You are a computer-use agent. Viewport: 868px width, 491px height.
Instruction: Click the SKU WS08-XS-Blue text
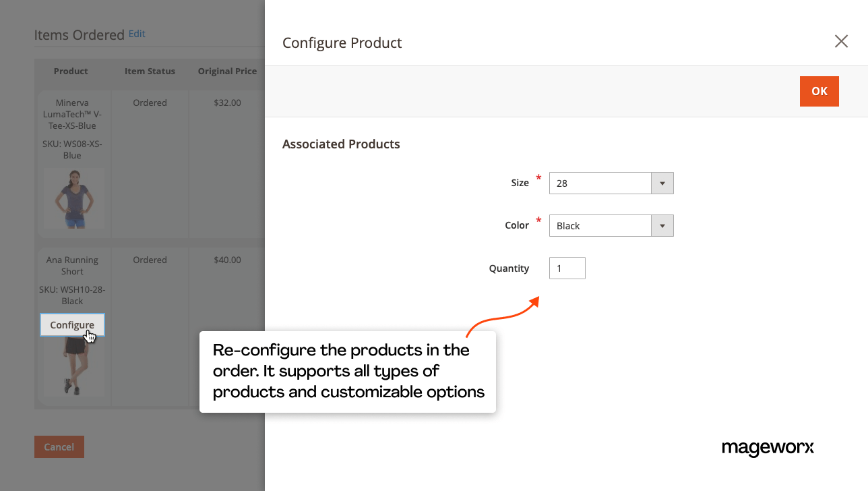[x=72, y=149]
